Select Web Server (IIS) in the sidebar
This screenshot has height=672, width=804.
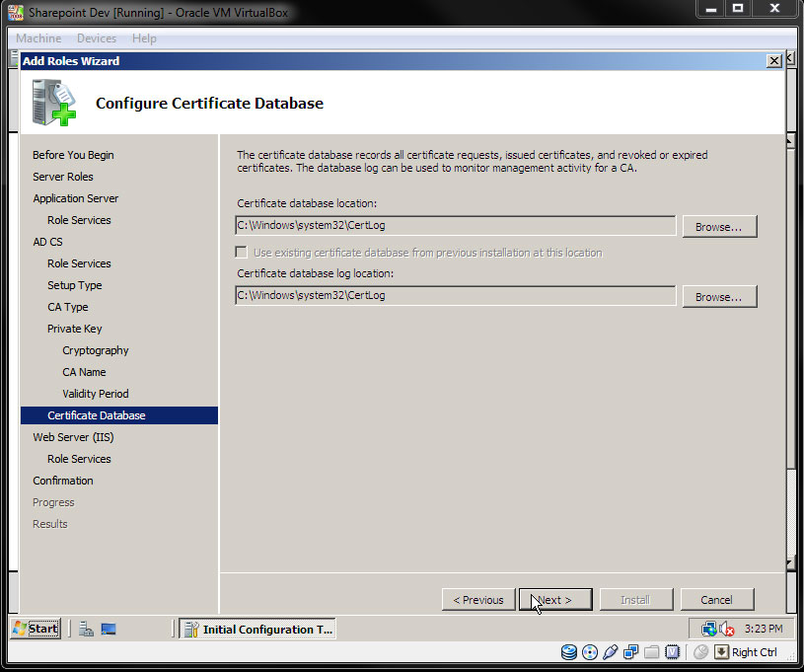73,437
